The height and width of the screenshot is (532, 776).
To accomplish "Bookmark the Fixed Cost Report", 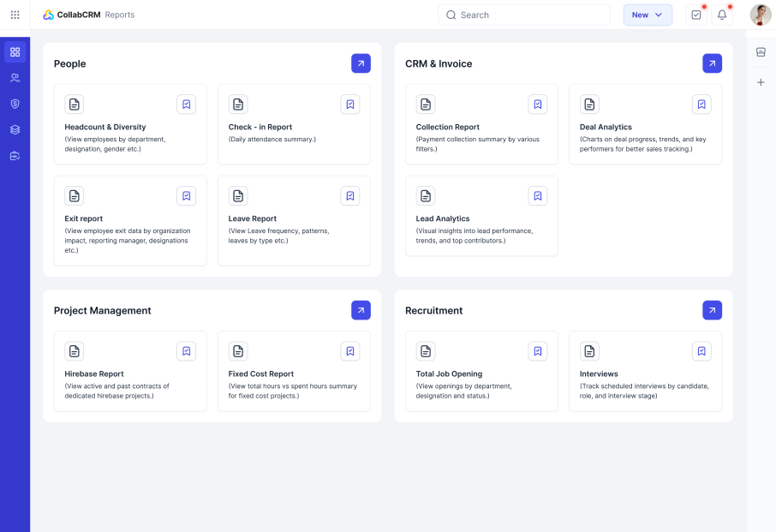I will click(x=350, y=351).
